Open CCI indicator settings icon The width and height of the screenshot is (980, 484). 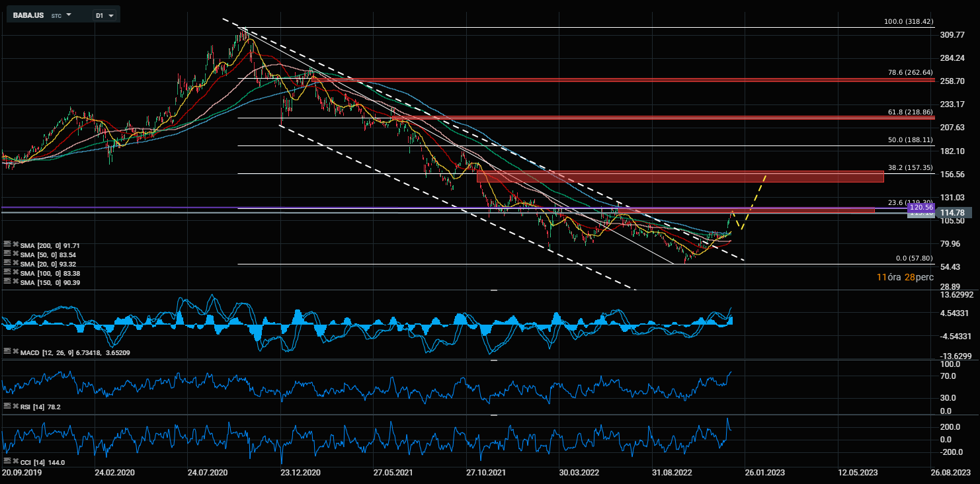[7, 462]
